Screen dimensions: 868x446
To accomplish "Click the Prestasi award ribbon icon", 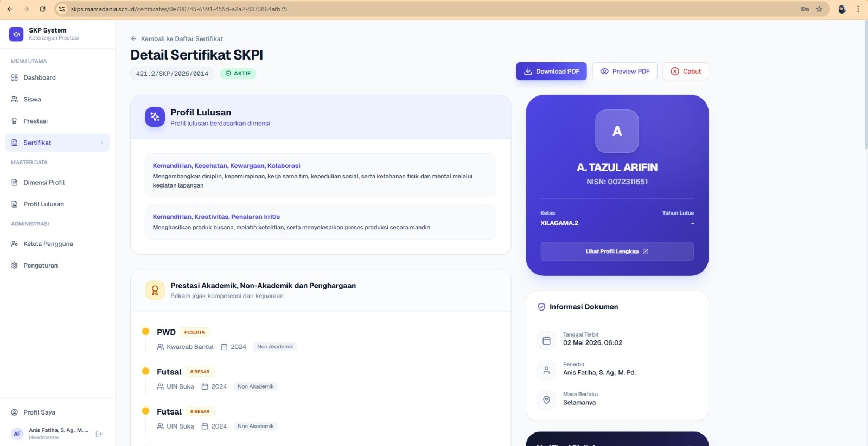I will tap(155, 290).
